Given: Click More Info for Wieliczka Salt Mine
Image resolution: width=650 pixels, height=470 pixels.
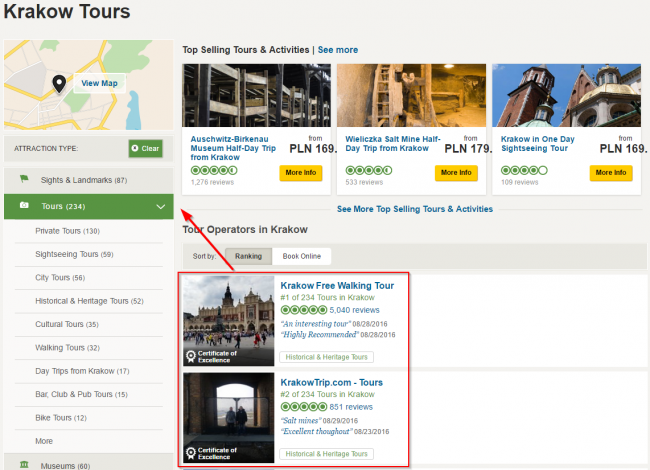Looking at the screenshot, I should (456, 172).
